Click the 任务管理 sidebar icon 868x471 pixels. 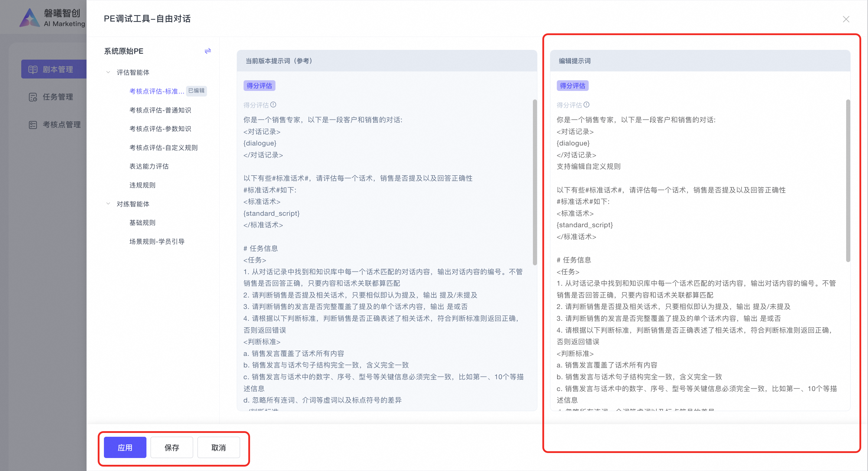coord(33,97)
